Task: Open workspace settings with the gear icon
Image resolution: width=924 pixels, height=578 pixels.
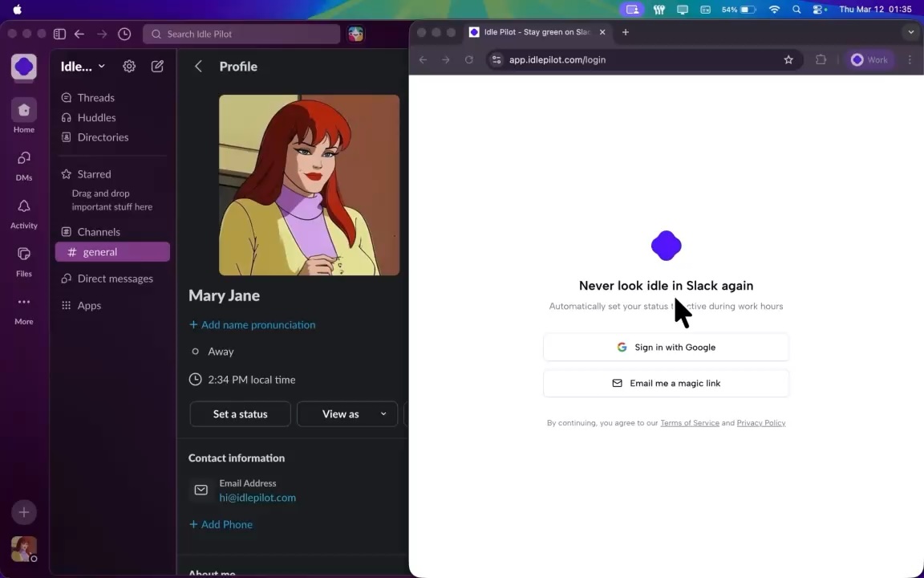Action: coord(129,67)
